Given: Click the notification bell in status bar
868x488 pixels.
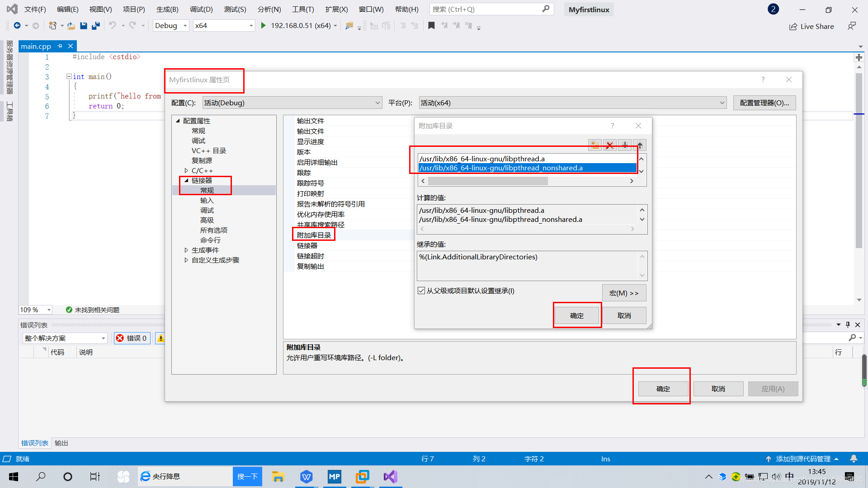Looking at the screenshot, I should tap(854, 459).
